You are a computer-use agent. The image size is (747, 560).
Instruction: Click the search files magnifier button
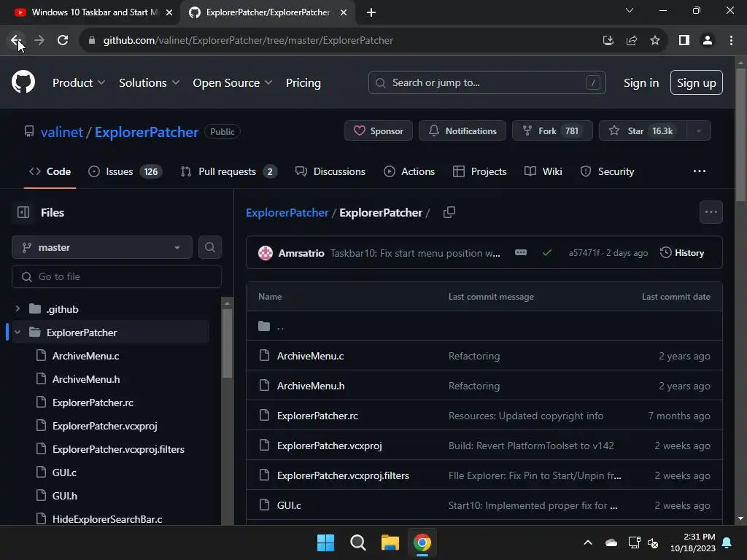(x=209, y=247)
